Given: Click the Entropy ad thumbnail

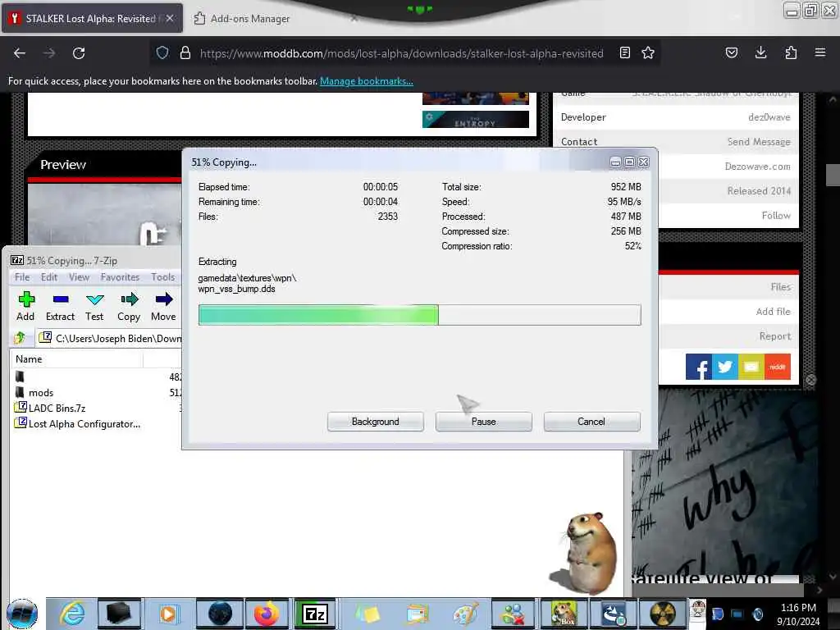Looking at the screenshot, I should (475, 119).
